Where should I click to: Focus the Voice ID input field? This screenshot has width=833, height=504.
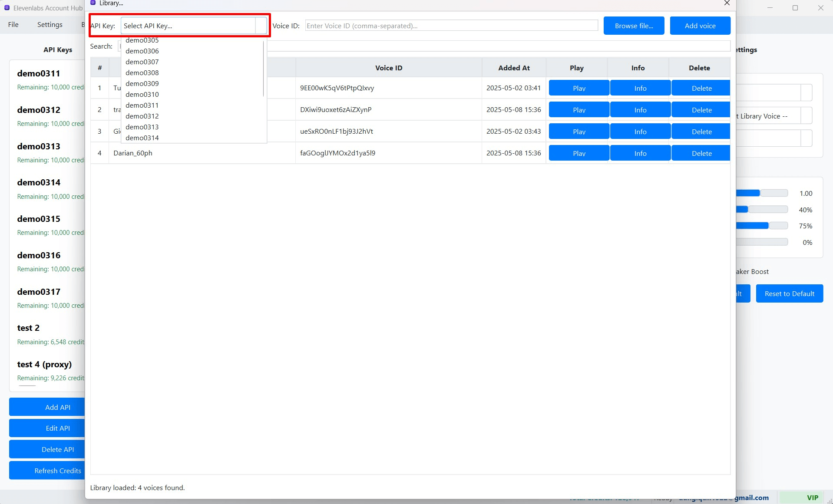[x=451, y=26]
